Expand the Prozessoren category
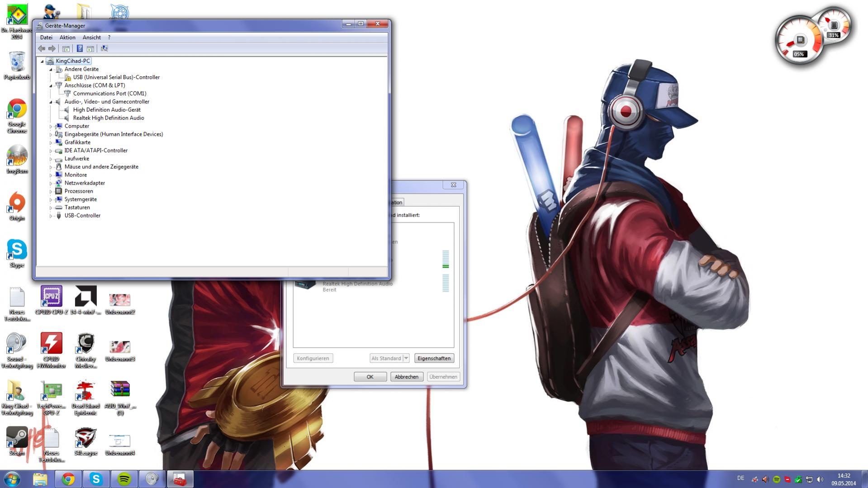The width and height of the screenshot is (868, 488). (x=51, y=192)
